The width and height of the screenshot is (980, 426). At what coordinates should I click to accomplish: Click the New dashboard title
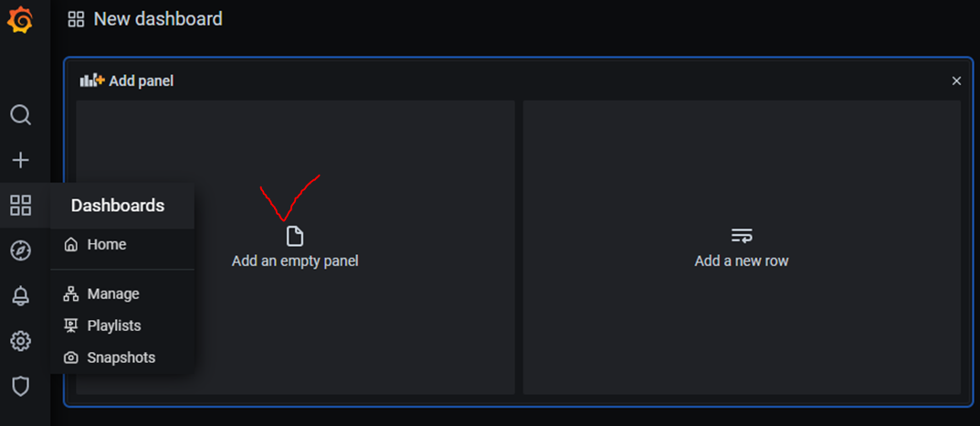click(158, 19)
